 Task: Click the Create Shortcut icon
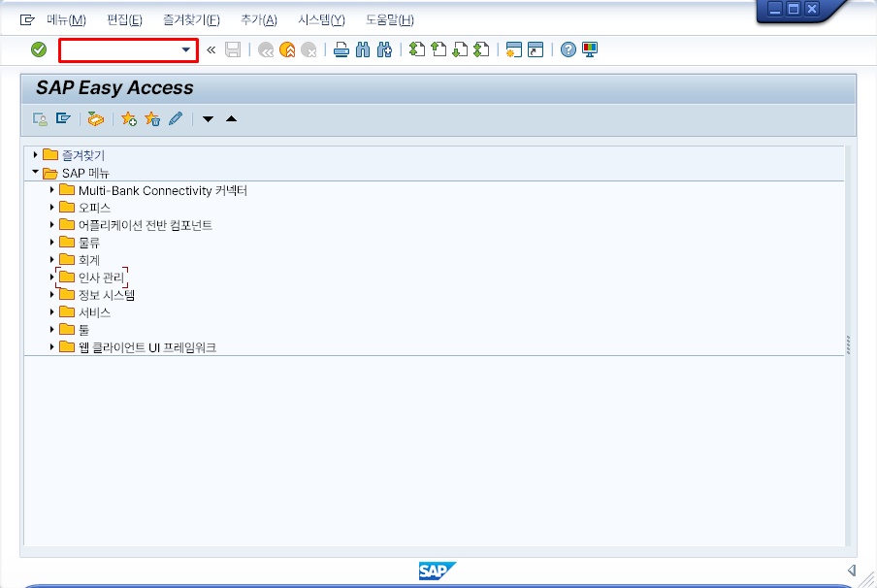pyautogui.click(x=536, y=49)
